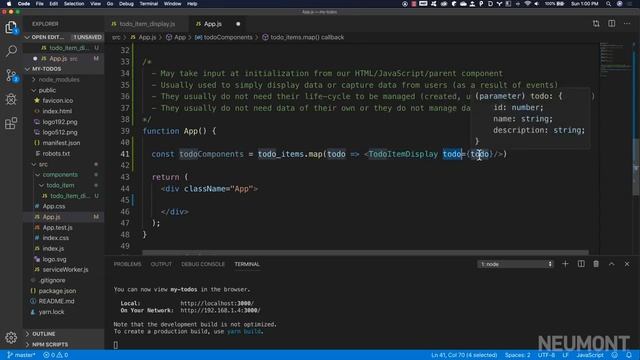
Task: Switch to the PROBLEMS panel tab
Action: [x=127, y=264]
